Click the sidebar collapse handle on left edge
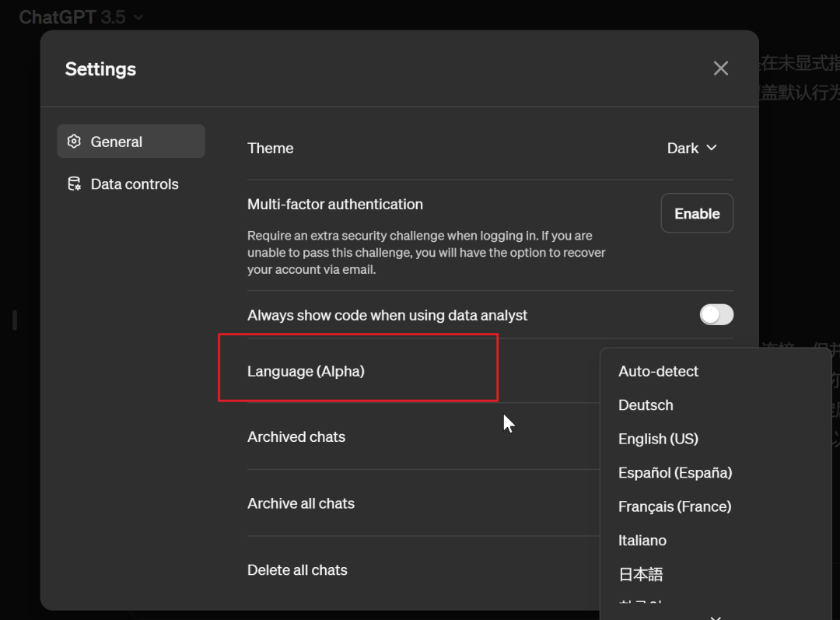The width and height of the screenshot is (840, 620). coord(15,320)
